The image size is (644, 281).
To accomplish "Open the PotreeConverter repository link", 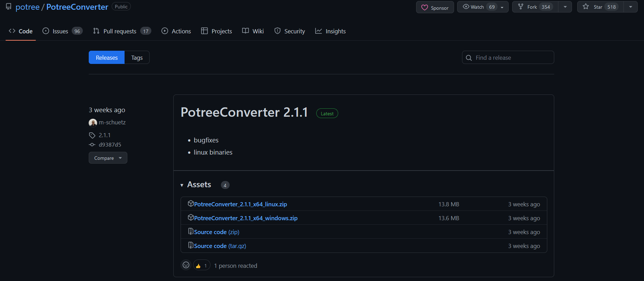I will [x=77, y=7].
